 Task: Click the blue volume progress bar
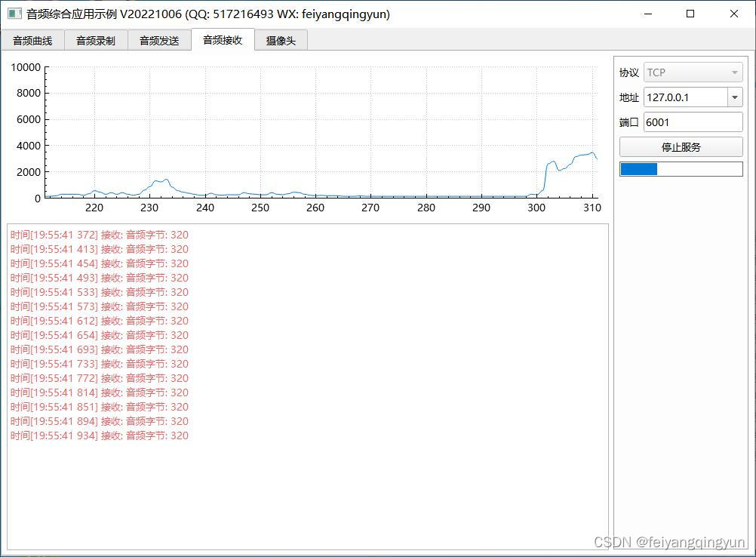[x=681, y=169]
